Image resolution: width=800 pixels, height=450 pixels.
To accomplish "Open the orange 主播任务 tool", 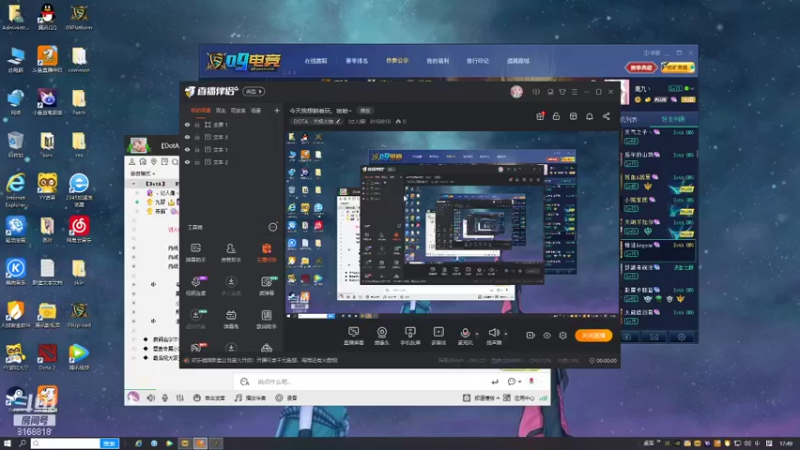I will tap(266, 253).
